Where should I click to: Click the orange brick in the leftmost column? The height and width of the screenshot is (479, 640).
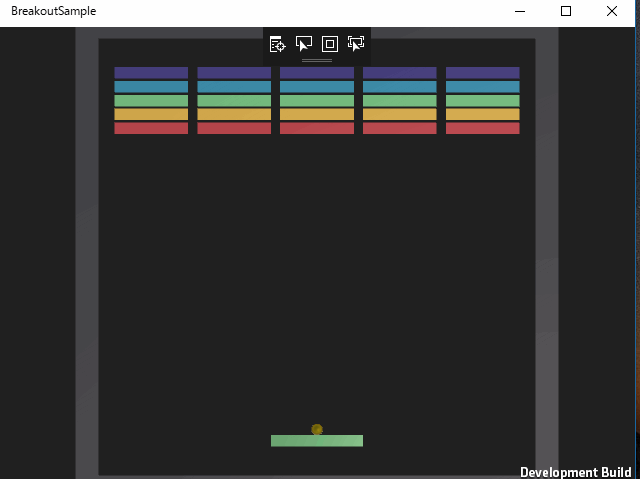(151, 114)
